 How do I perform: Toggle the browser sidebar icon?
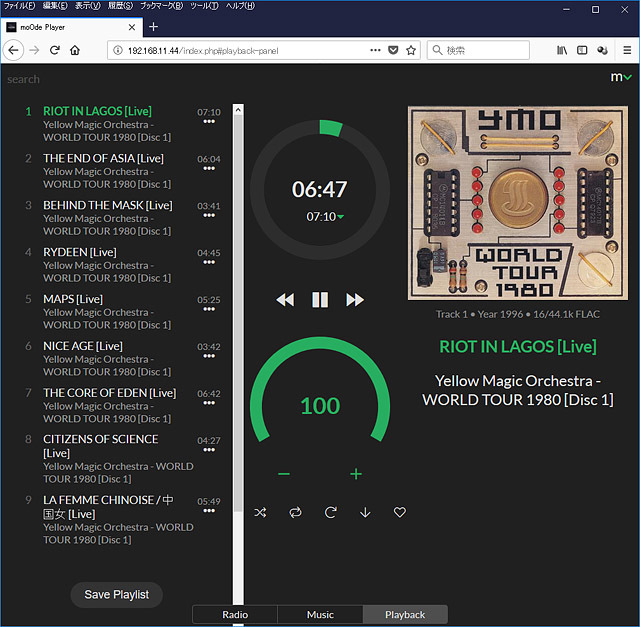click(582, 50)
